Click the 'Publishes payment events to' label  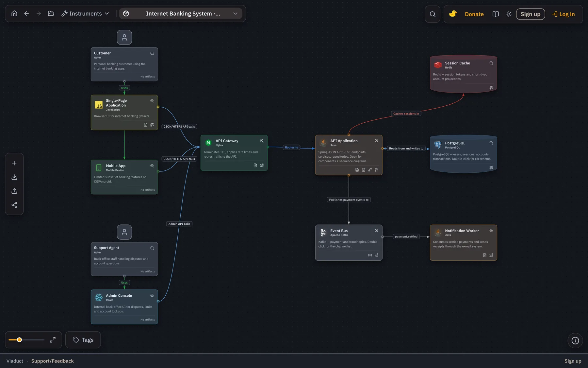pyautogui.click(x=349, y=200)
